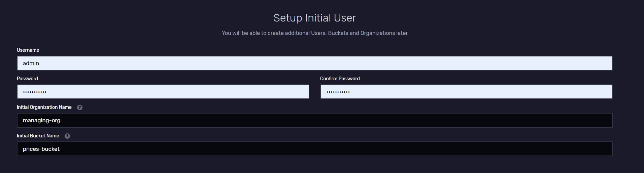Place cursor on the "admin" text
Image resolution: width=644 pixels, height=173 pixels.
(31, 63)
